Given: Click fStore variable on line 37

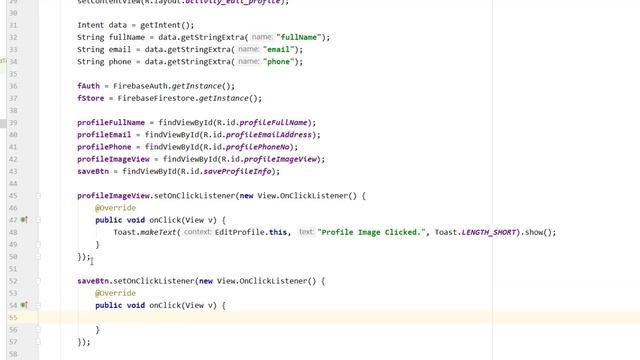Looking at the screenshot, I should coord(91,98).
